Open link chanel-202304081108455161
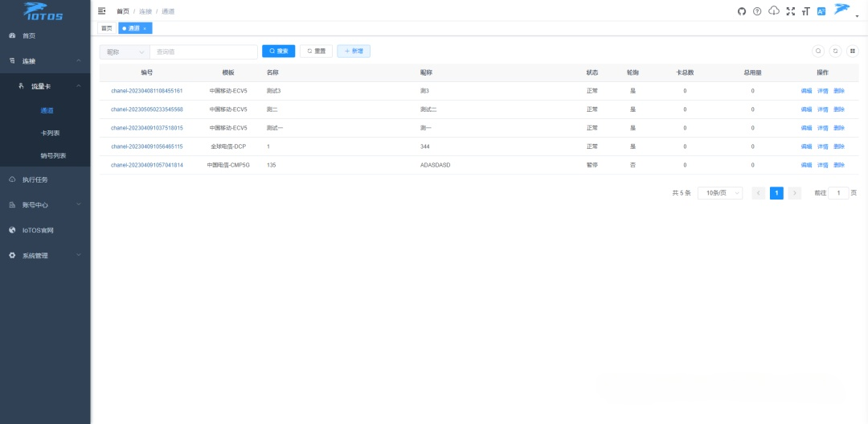The image size is (868, 424). (x=147, y=91)
